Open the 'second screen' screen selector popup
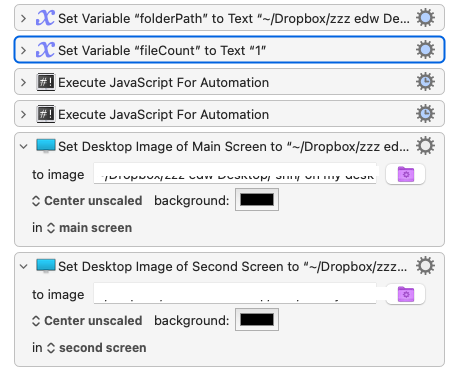Image resolution: width=456 pixels, height=377 pixels. [97, 348]
